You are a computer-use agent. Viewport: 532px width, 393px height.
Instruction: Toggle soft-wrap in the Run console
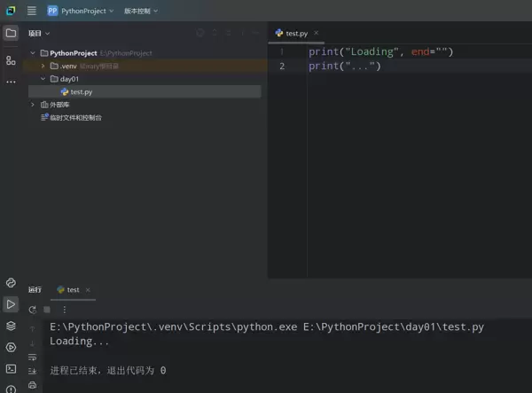tap(33, 357)
